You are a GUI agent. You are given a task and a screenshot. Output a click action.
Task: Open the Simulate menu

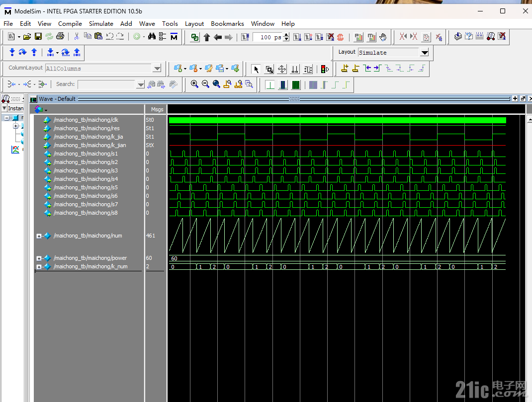(101, 24)
